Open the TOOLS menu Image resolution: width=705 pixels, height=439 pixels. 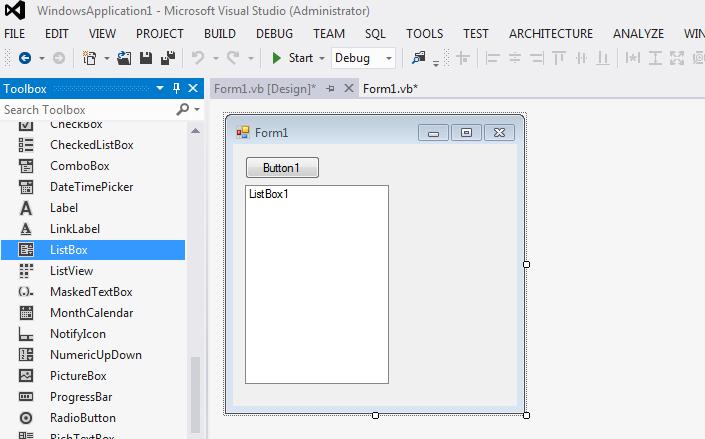click(x=425, y=34)
